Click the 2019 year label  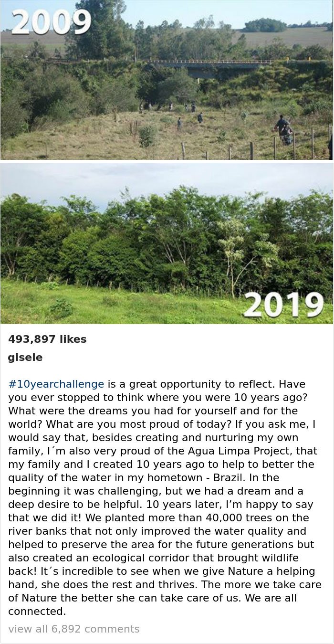point(283,305)
